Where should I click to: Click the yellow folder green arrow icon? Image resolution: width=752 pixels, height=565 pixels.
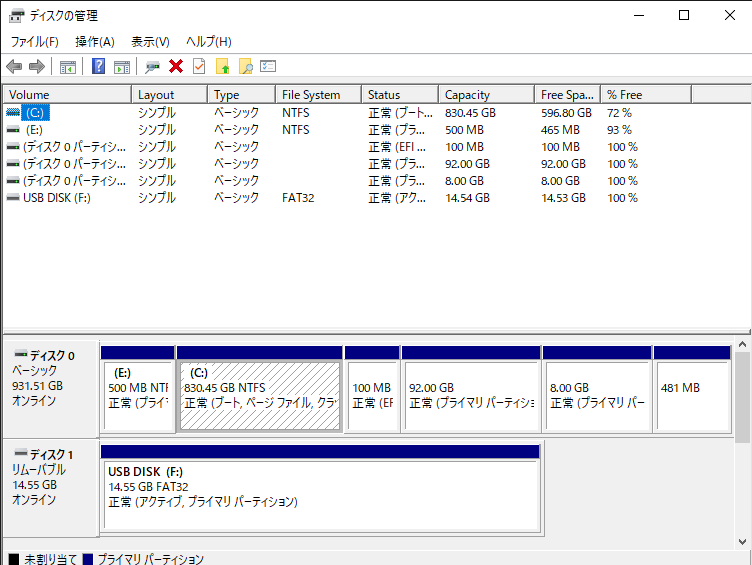point(223,66)
